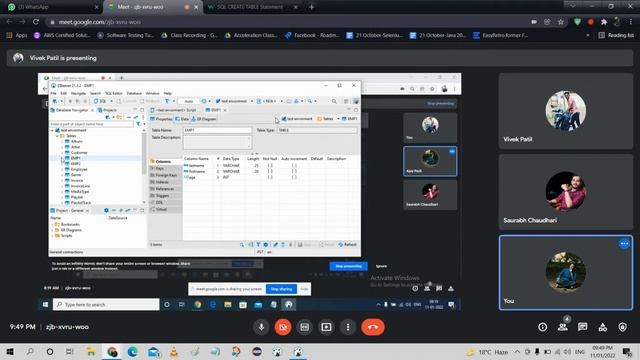Click Stop presenting in the shared screen
640x360 pixels.
click(x=348, y=266)
